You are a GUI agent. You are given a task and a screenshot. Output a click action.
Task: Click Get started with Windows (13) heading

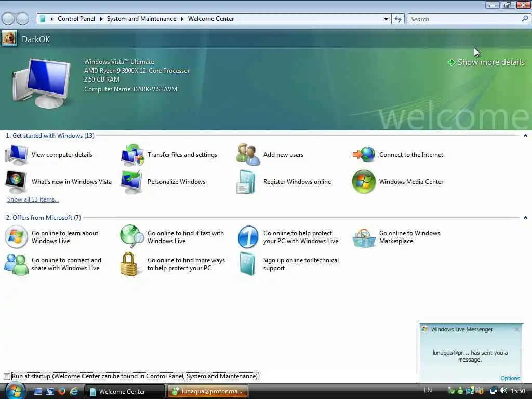50,136
